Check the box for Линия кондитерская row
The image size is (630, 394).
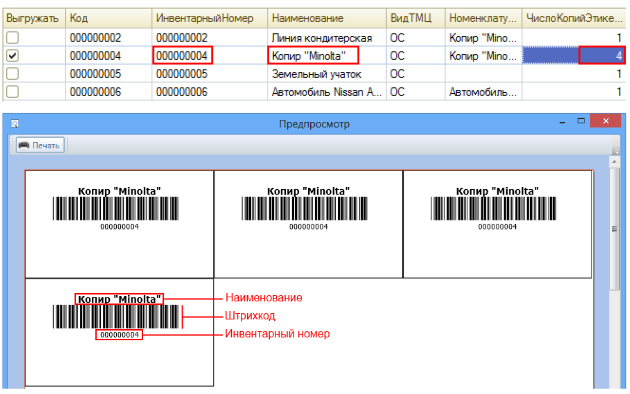click(x=12, y=38)
